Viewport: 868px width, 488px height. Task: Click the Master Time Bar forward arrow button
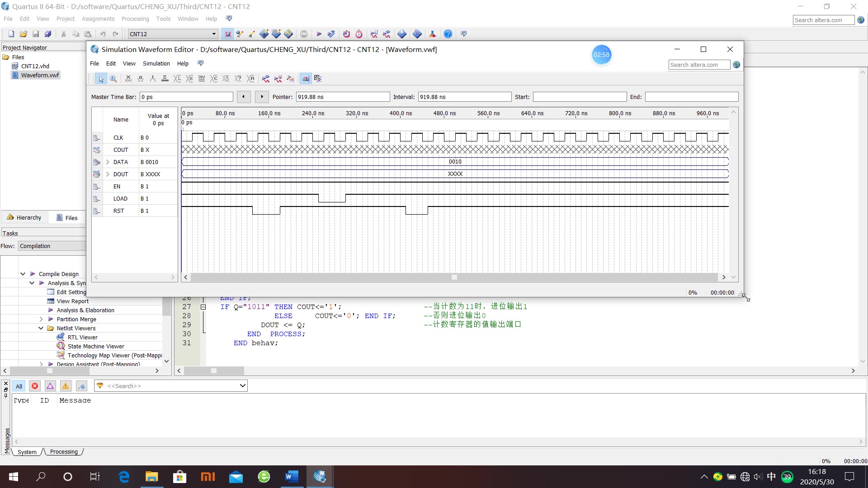[x=261, y=97]
